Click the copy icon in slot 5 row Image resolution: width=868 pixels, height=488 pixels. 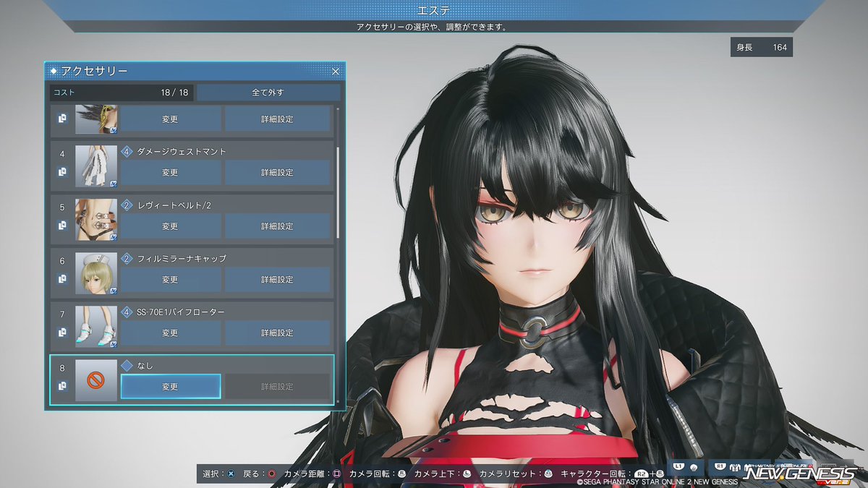pyautogui.click(x=62, y=226)
